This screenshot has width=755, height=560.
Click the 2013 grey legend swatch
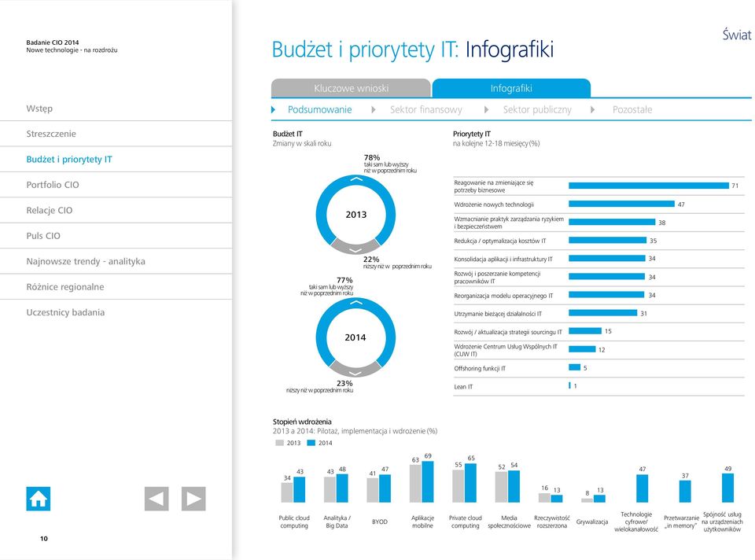point(280,443)
